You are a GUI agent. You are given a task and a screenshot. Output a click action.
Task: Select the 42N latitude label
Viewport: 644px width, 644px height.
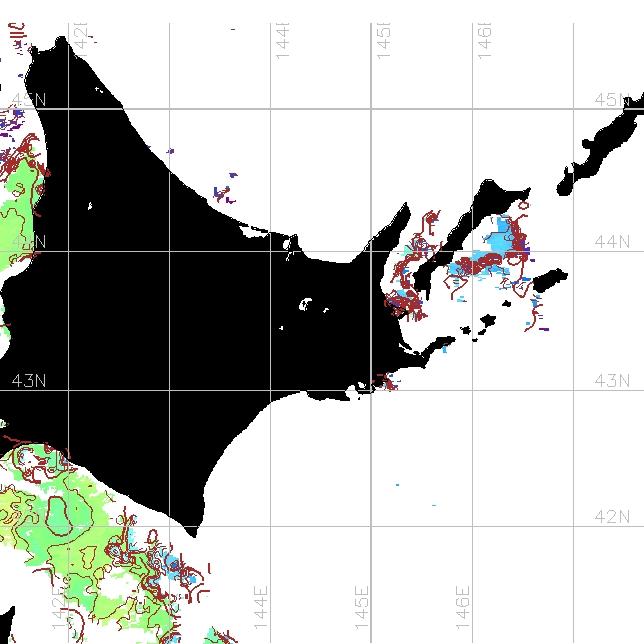click(612, 516)
